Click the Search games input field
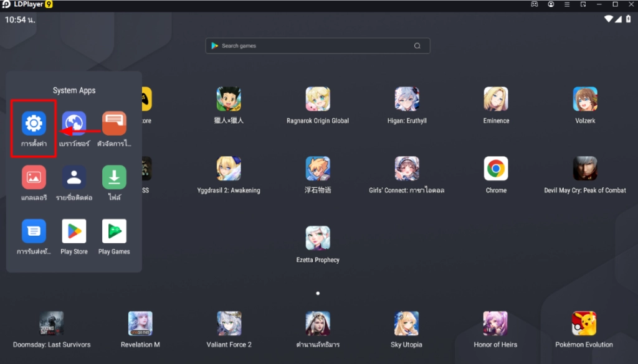 click(312, 46)
